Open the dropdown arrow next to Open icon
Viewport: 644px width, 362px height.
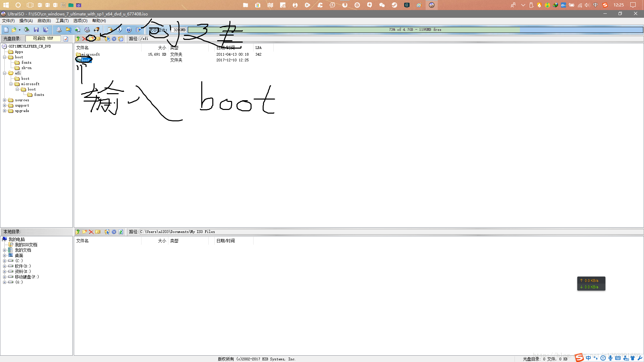coord(19,30)
